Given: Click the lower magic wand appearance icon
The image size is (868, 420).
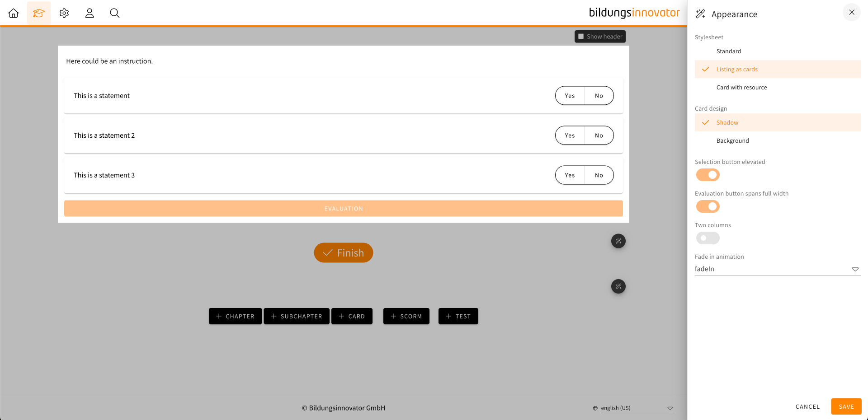Looking at the screenshot, I should coord(618,286).
